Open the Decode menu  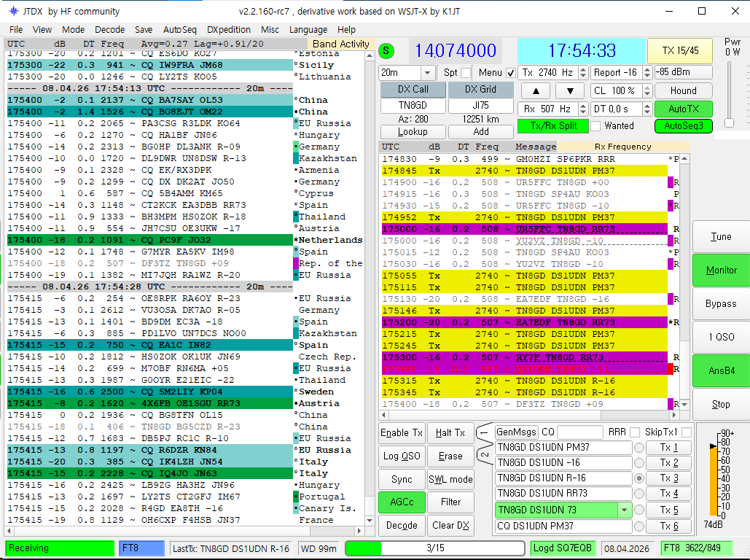pyautogui.click(x=109, y=30)
